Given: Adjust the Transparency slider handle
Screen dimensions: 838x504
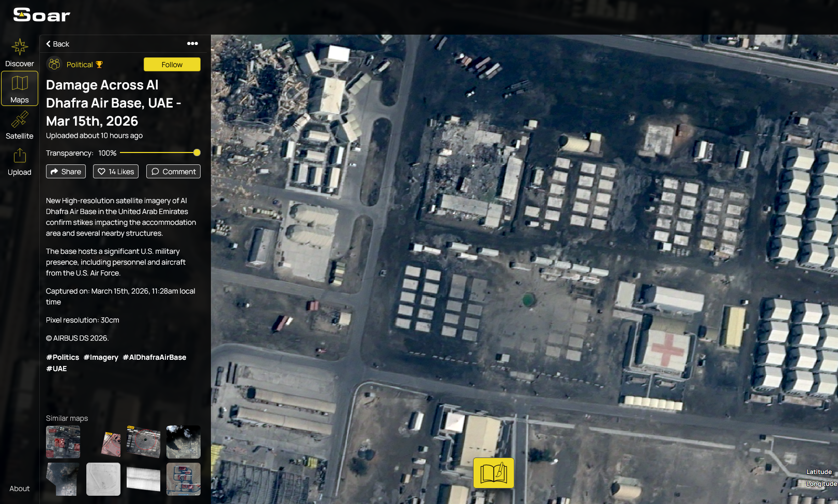Looking at the screenshot, I should pos(197,153).
